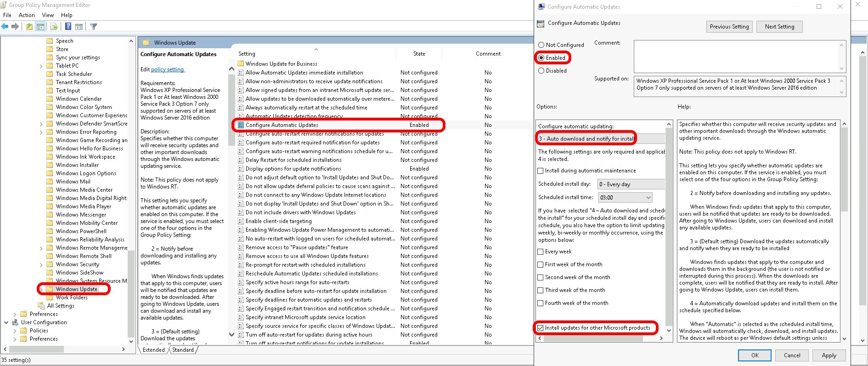This screenshot has width=868, height=366.
Task: Click the gray Forward arrow in toolbar
Action: tap(15, 27)
